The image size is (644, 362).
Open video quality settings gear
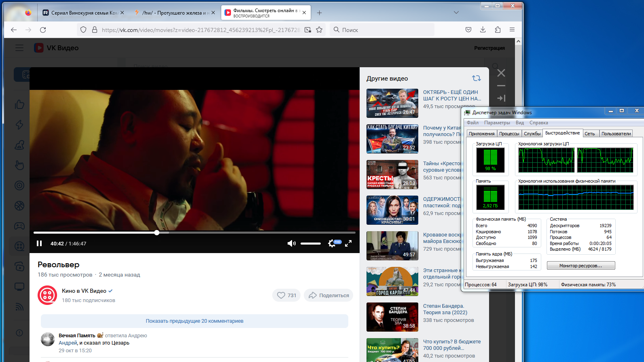(332, 243)
